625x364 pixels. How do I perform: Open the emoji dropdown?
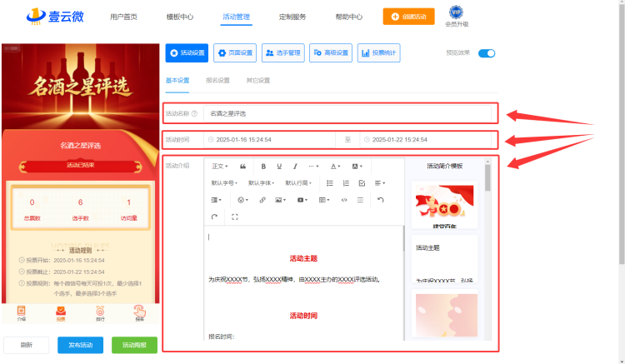point(242,200)
